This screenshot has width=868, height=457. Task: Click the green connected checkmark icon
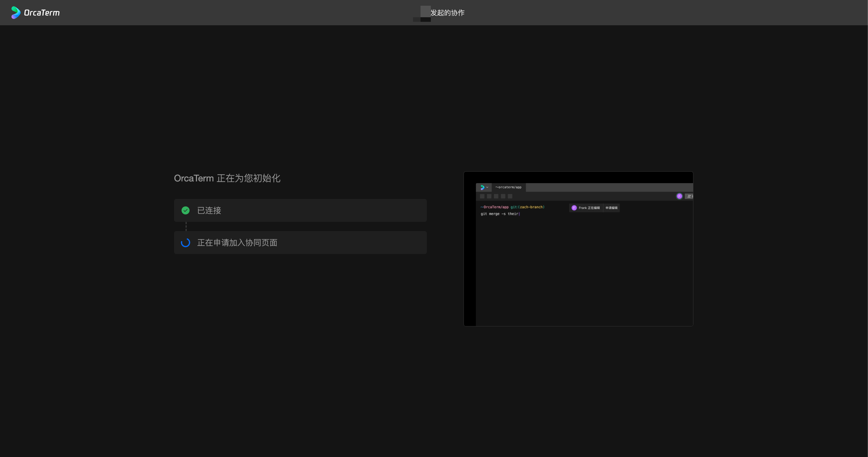(185, 210)
